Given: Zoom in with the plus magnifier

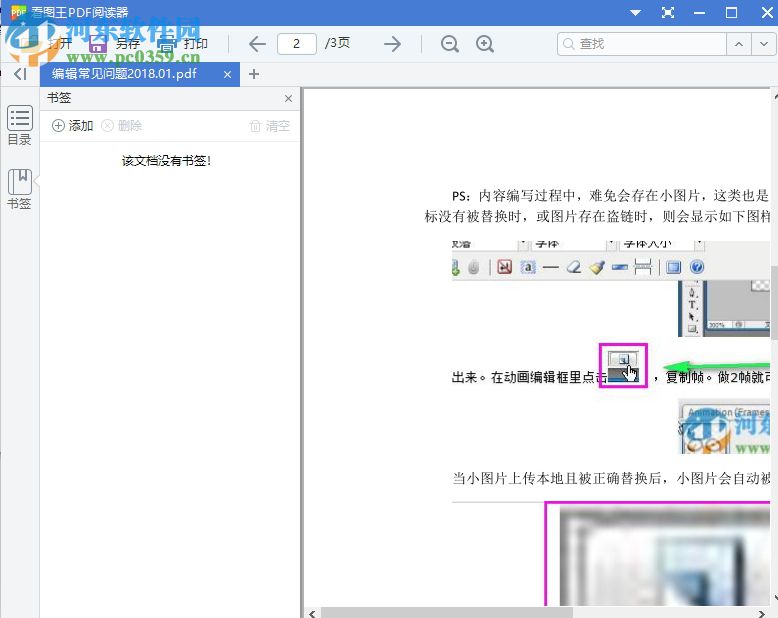Looking at the screenshot, I should pyautogui.click(x=485, y=44).
